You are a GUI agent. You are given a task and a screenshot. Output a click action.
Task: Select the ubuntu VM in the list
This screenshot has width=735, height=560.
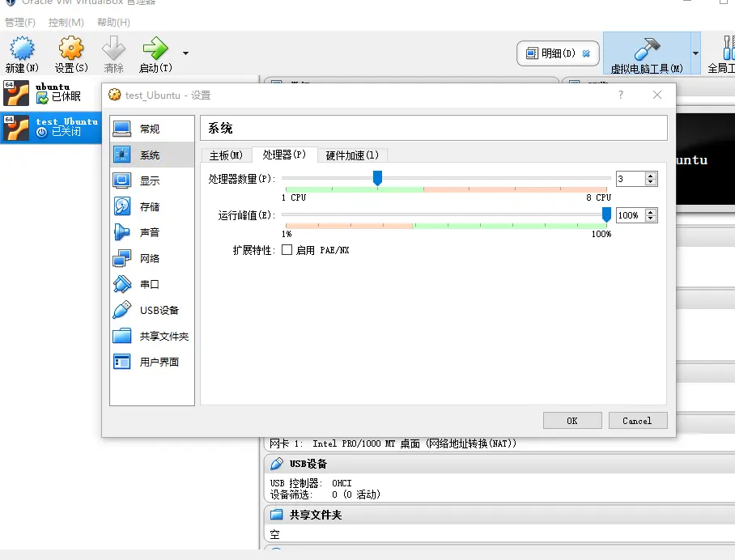click(x=51, y=93)
